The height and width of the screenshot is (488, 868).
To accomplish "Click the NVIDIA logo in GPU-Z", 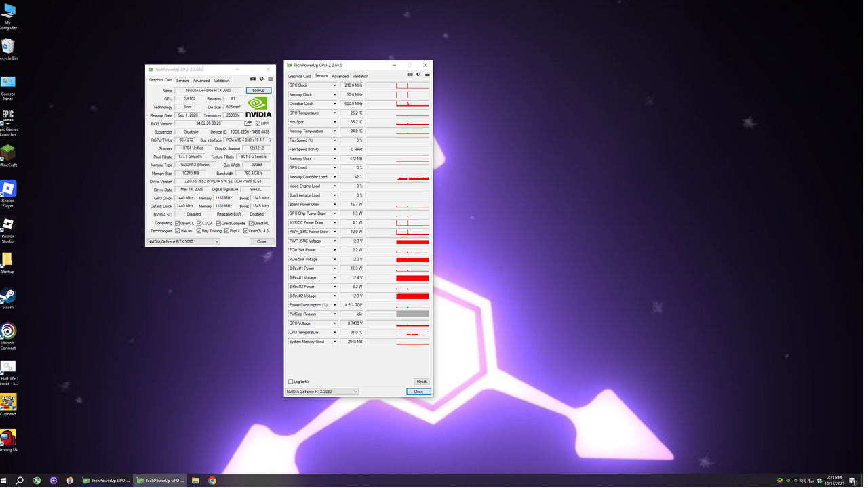I will tap(258, 107).
